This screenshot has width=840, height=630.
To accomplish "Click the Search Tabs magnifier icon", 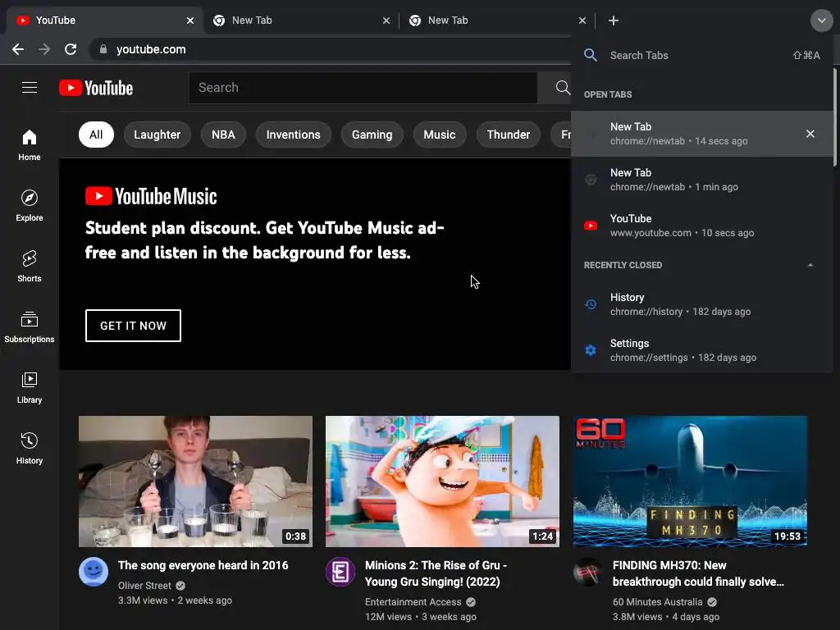I will click(591, 55).
